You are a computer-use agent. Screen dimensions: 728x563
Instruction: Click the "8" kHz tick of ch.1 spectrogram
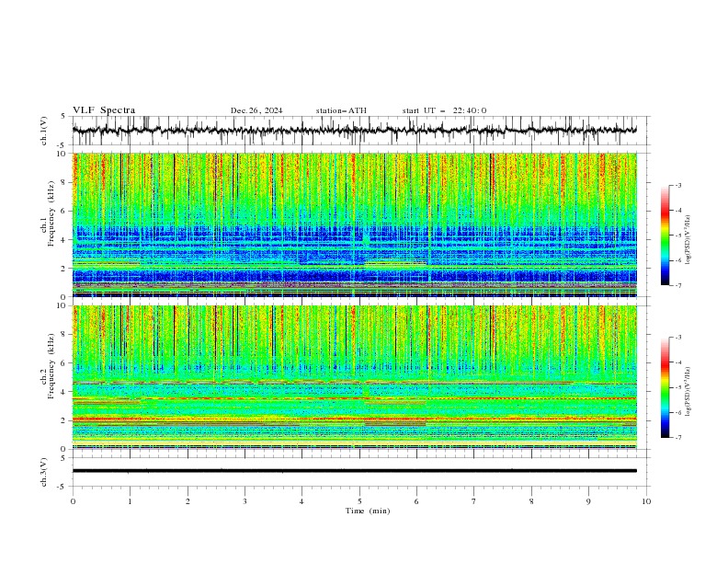tap(65, 182)
